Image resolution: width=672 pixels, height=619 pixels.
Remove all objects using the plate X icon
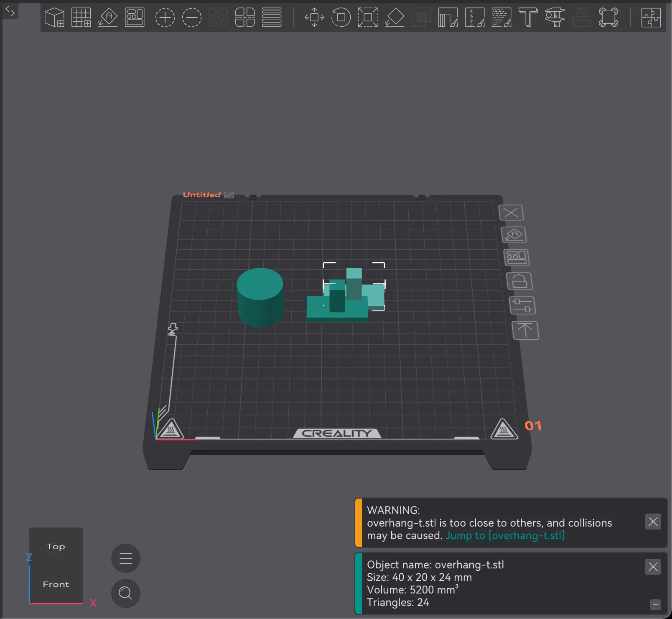pos(511,212)
